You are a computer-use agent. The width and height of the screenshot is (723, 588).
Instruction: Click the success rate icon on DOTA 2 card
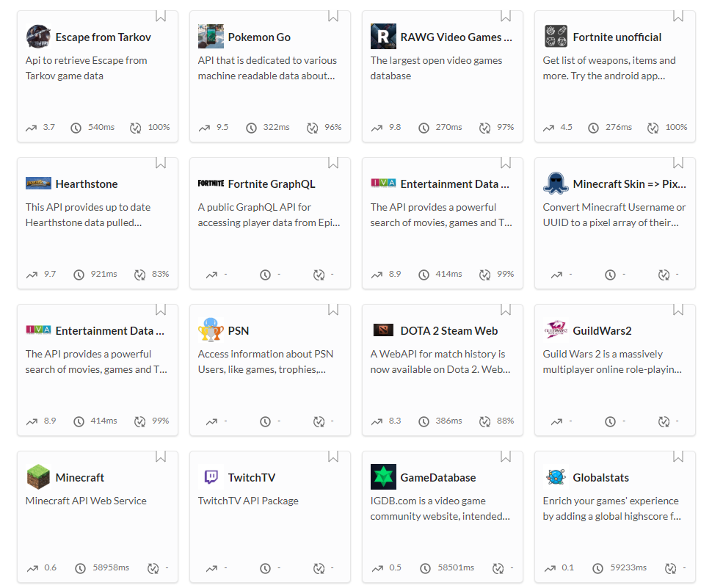point(484,421)
